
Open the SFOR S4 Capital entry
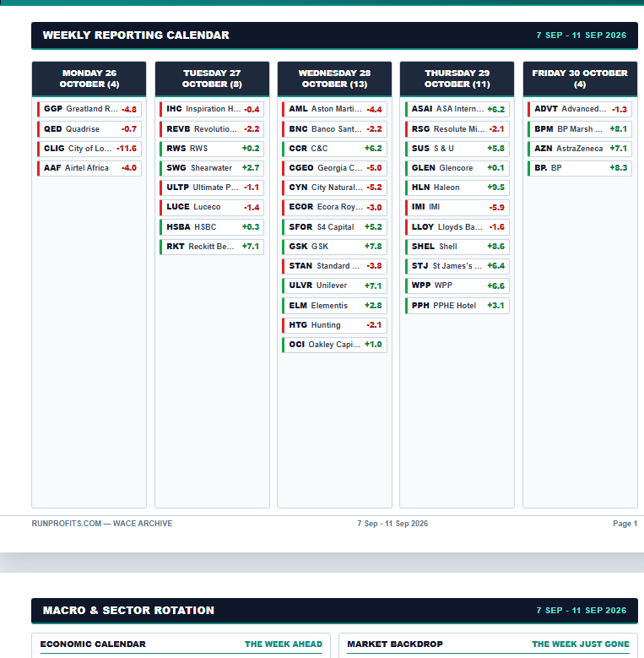tap(334, 227)
